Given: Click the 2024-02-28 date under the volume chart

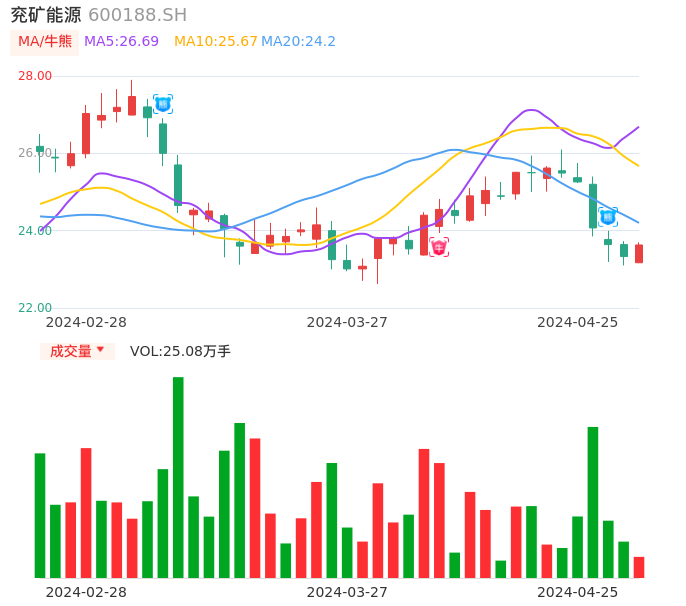Looking at the screenshot, I should (x=86, y=592).
